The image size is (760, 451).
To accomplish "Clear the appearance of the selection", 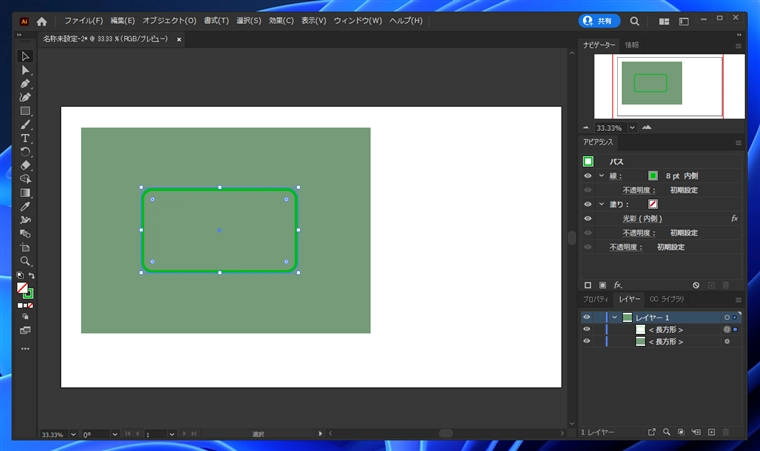I will 696,285.
